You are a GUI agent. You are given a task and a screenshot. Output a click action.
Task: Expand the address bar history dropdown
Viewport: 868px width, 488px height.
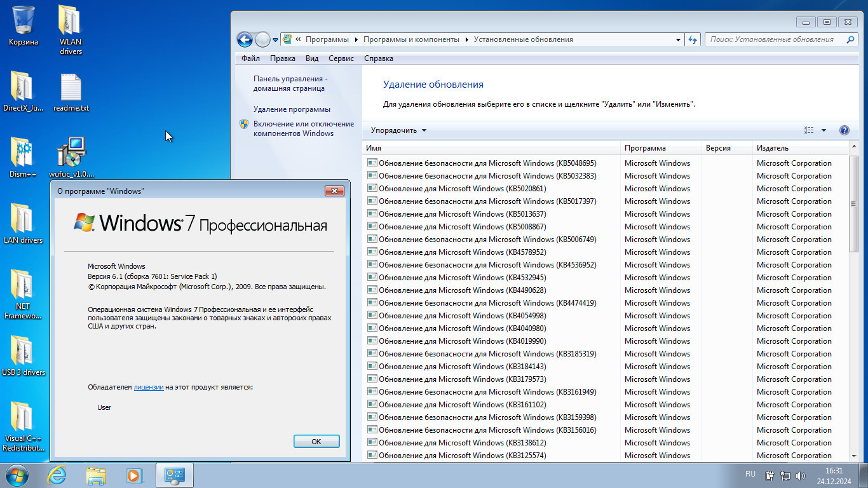(x=679, y=39)
